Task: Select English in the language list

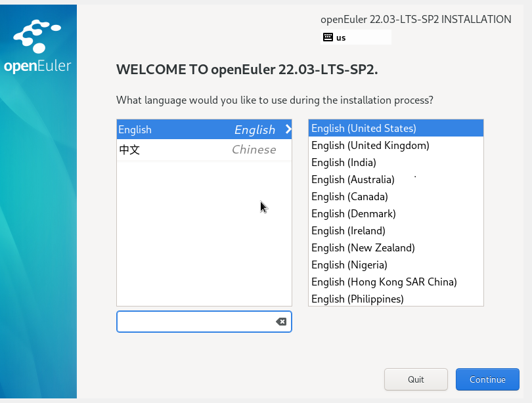Action: pyautogui.click(x=204, y=129)
